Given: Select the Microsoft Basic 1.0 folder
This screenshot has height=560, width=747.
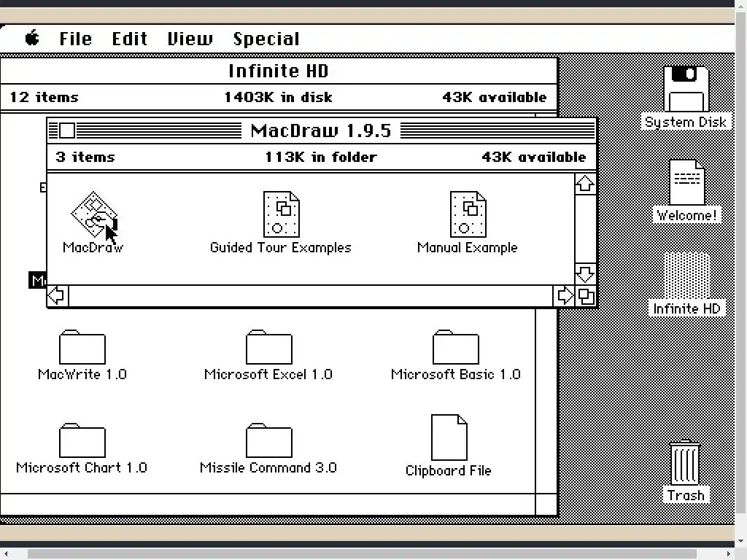Looking at the screenshot, I should pos(455,347).
